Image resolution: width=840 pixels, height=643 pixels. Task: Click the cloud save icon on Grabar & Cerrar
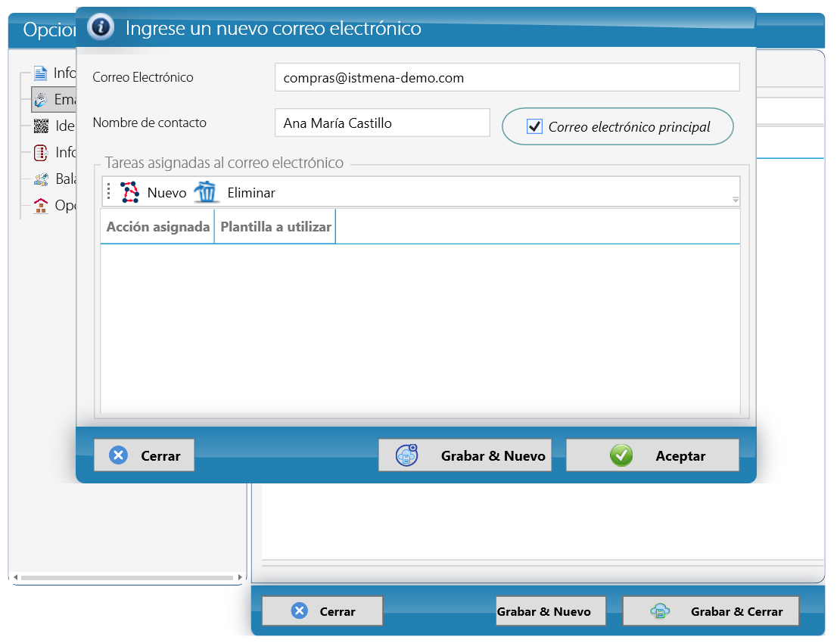coord(660,611)
